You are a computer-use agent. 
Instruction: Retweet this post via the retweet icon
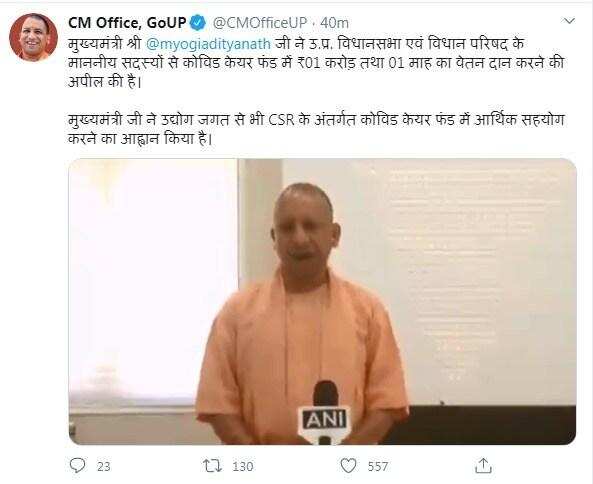point(213,465)
